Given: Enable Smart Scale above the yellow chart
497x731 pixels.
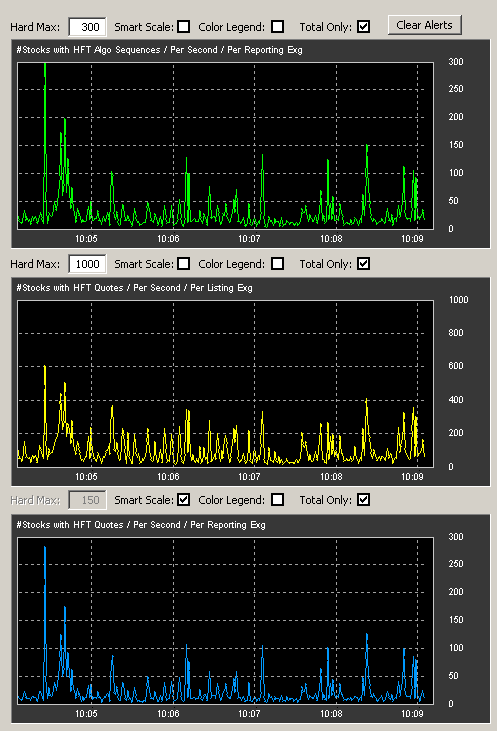Looking at the screenshot, I should [184, 264].
